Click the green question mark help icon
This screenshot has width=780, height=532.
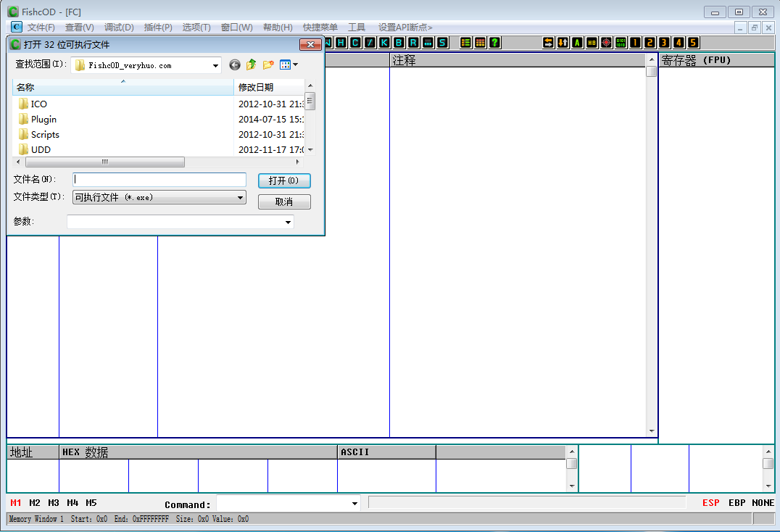(x=494, y=43)
